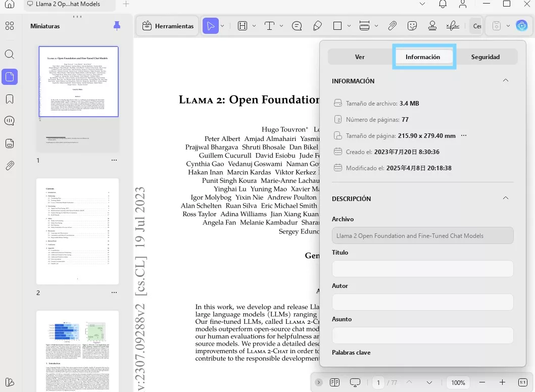Image resolution: width=535 pixels, height=392 pixels.
Task: Collapse the INFORMACIÓN section
Action: 505,81
